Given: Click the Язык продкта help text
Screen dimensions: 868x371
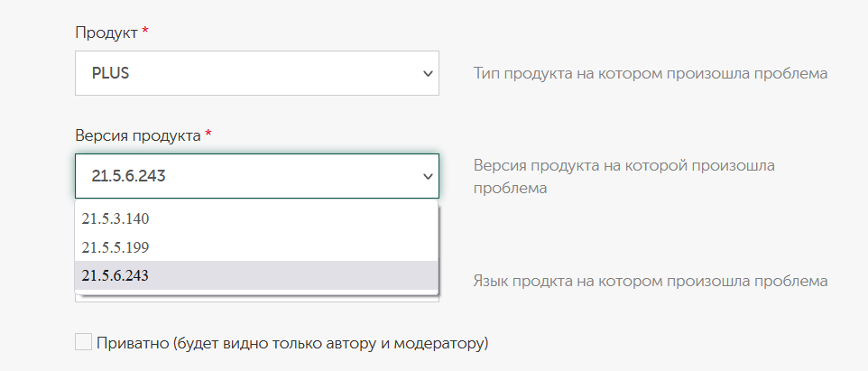Looking at the screenshot, I should pyautogui.click(x=651, y=282).
